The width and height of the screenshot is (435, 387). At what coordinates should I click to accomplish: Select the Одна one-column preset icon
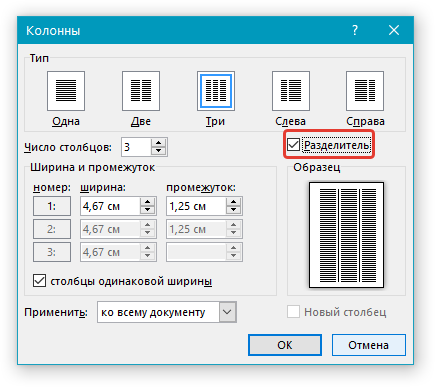coord(66,91)
